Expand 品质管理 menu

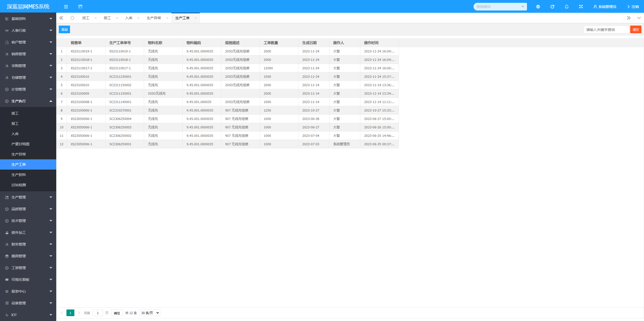point(28,209)
